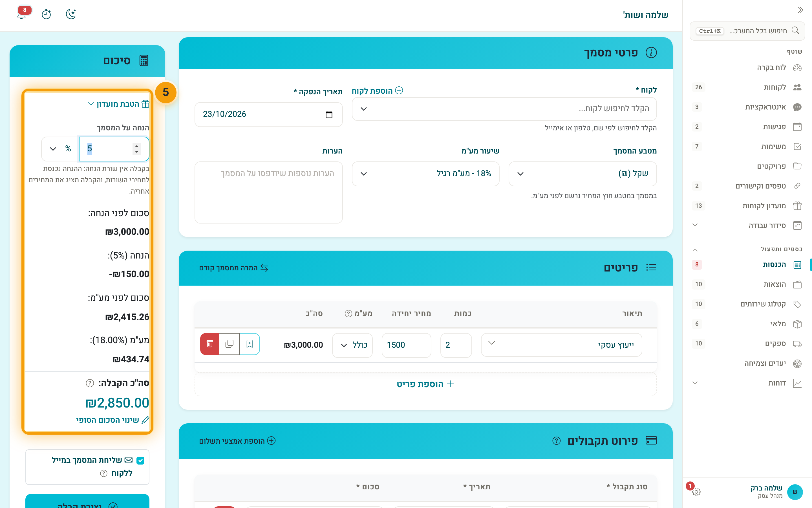Click the timer stopwatch icon
812x508 pixels.
[x=46, y=14]
